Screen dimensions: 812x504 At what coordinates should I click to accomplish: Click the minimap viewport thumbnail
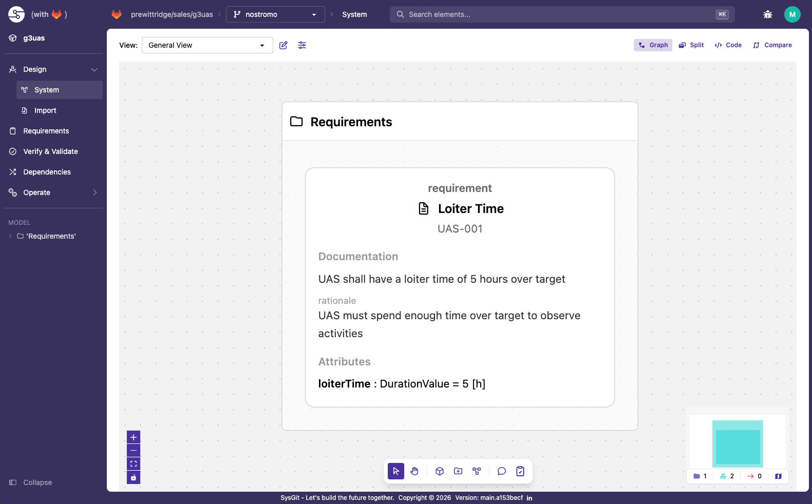coord(738,444)
